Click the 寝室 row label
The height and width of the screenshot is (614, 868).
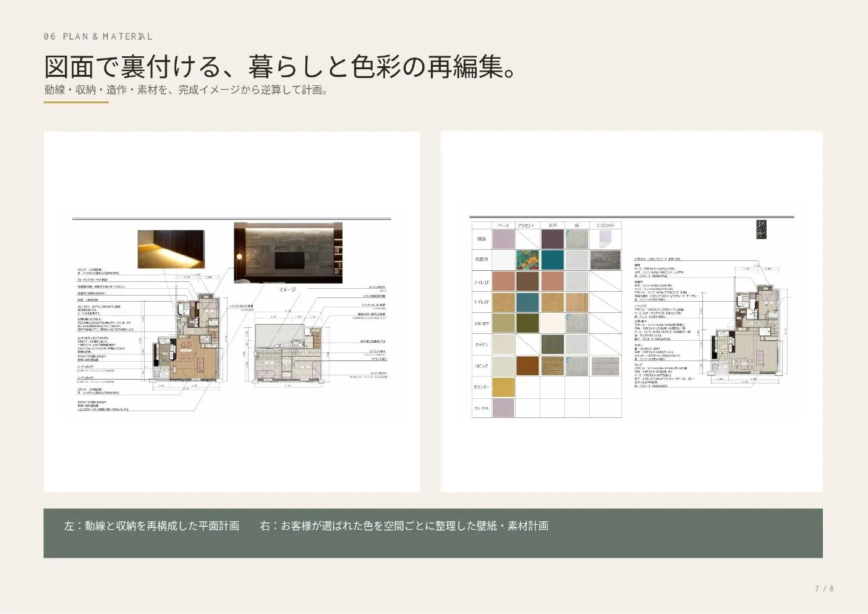482,239
